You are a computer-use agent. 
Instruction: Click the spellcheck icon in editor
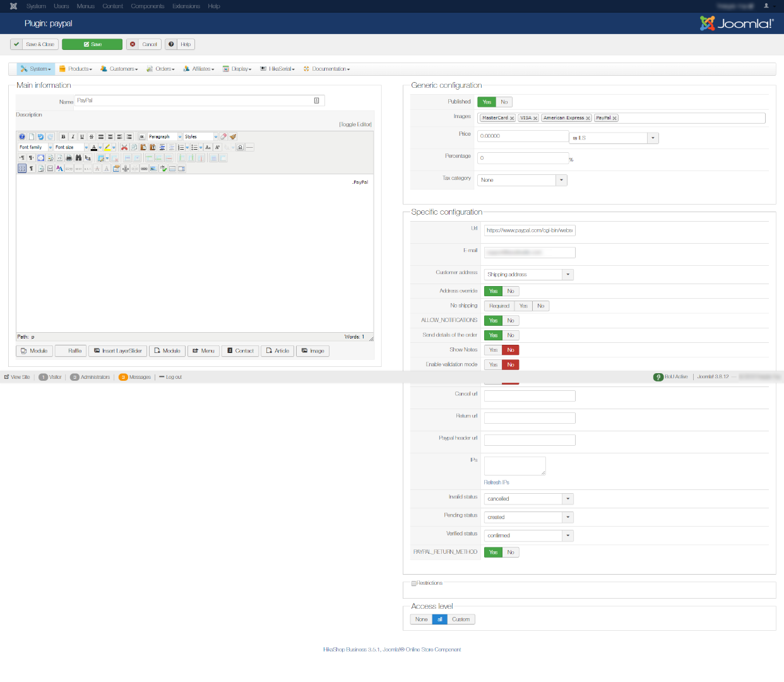coord(164,169)
